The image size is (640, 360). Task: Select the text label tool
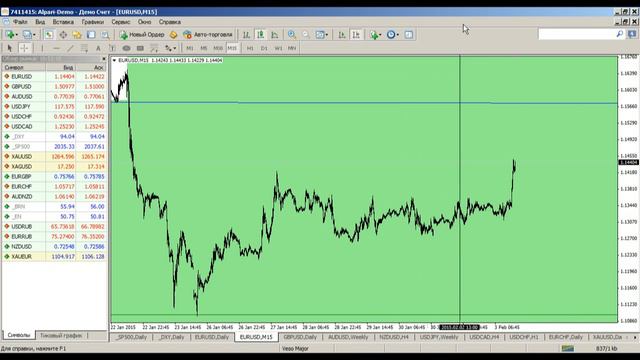click(112, 48)
